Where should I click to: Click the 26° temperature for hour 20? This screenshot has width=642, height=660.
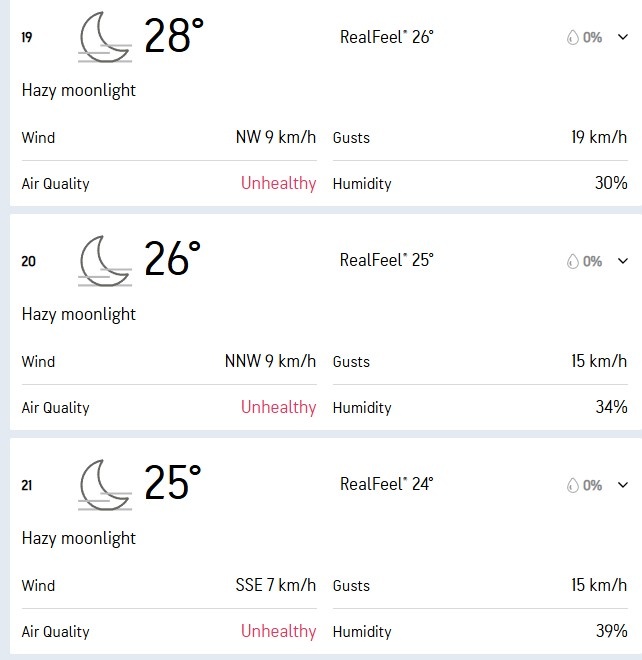click(x=173, y=260)
